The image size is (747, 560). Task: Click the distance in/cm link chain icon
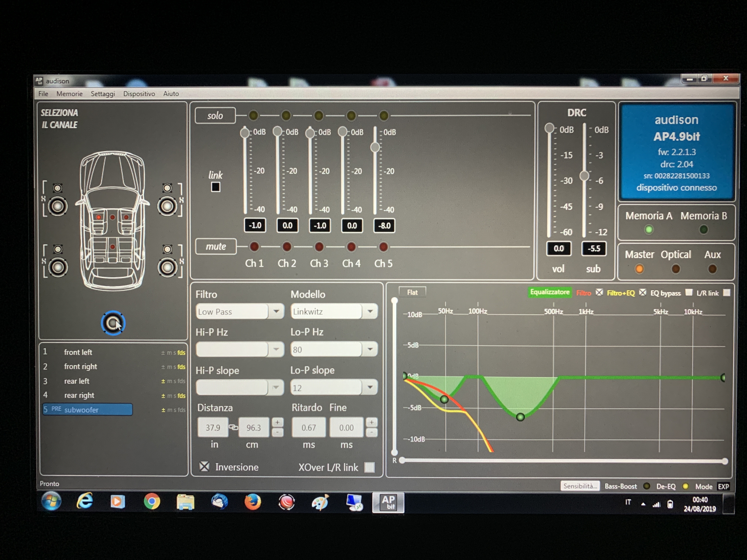pyautogui.click(x=233, y=427)
